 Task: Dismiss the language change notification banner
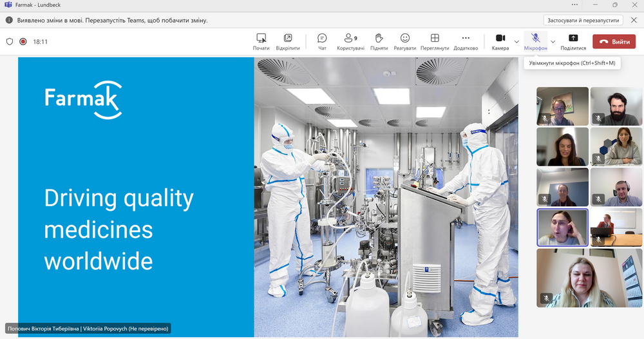tap(634, 20)
